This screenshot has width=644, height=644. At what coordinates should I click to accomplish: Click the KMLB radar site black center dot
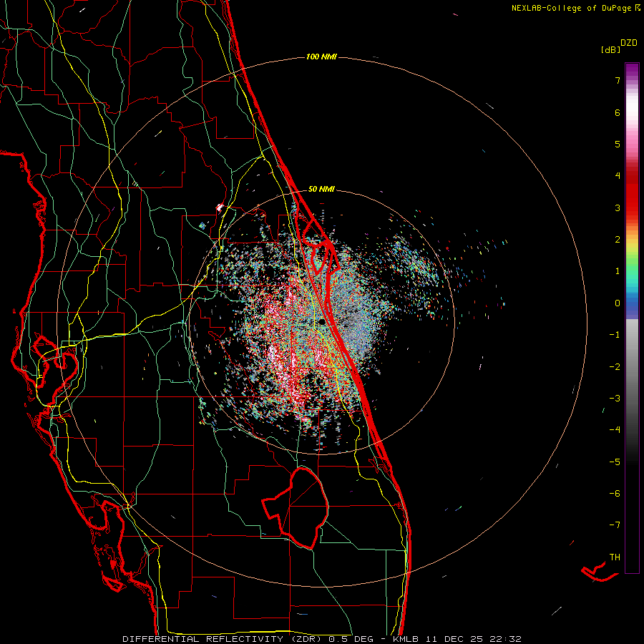click(322, 322)
